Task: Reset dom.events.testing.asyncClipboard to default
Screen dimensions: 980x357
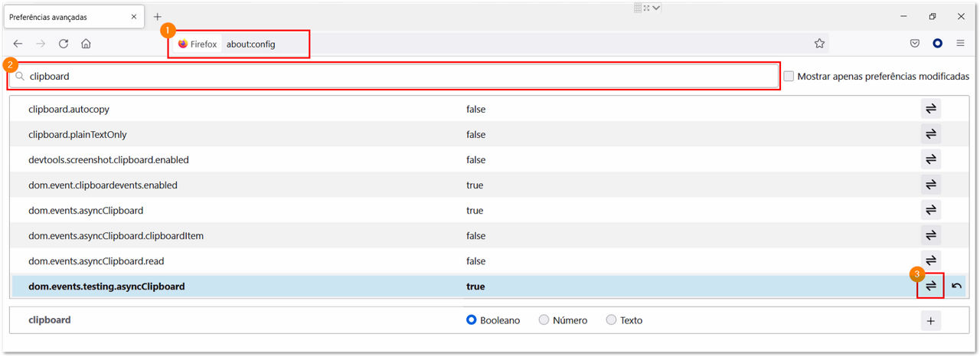Action: (956, 286)
